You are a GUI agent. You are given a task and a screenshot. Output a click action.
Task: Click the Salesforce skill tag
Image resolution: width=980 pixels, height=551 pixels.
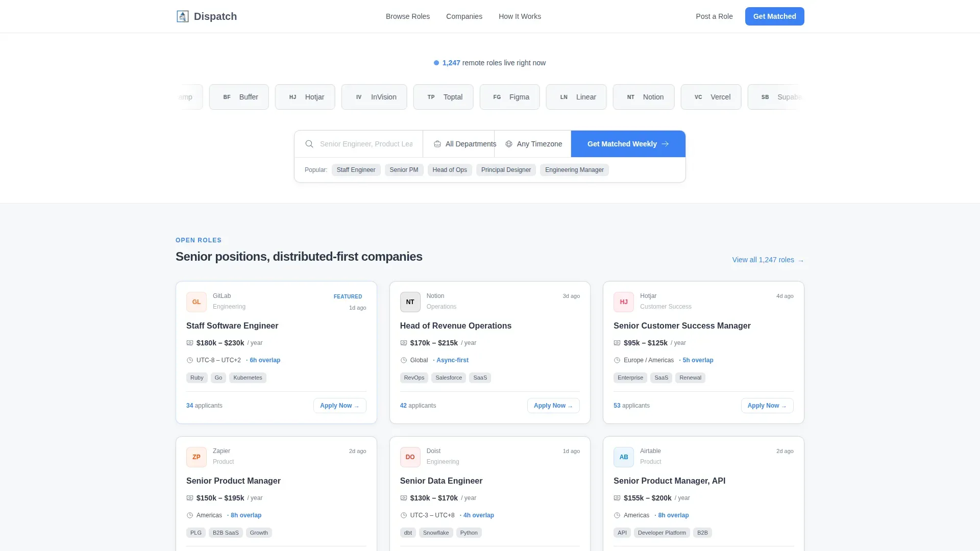(449, 378)
